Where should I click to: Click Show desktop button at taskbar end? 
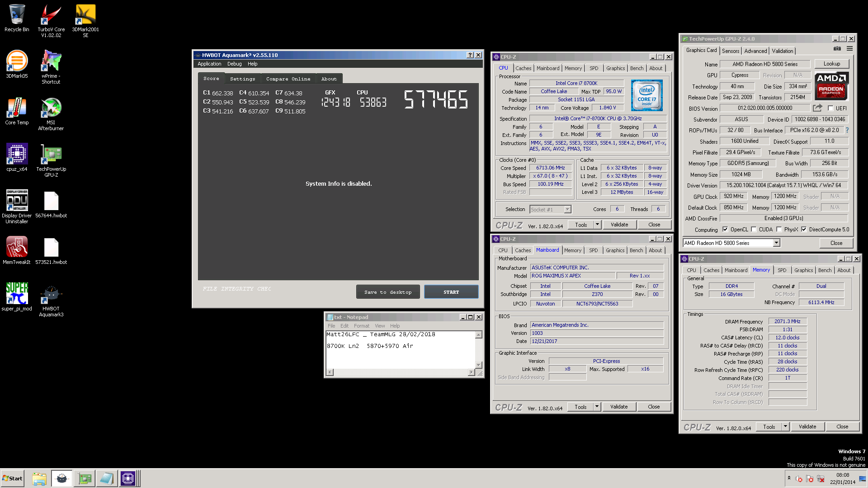tap(863, 479)
